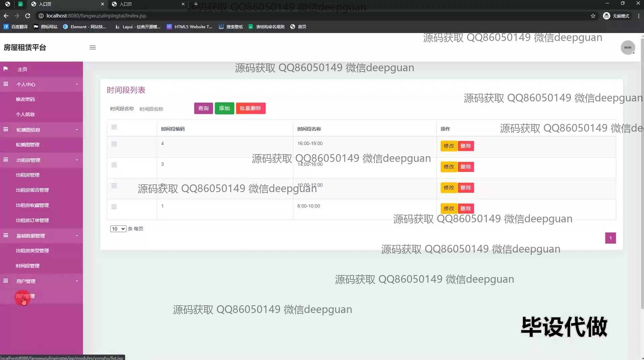This screenshot has height=360, width=644.
Task: Check the row for time slot 8:00-10:00
Action: pos(114,207)
